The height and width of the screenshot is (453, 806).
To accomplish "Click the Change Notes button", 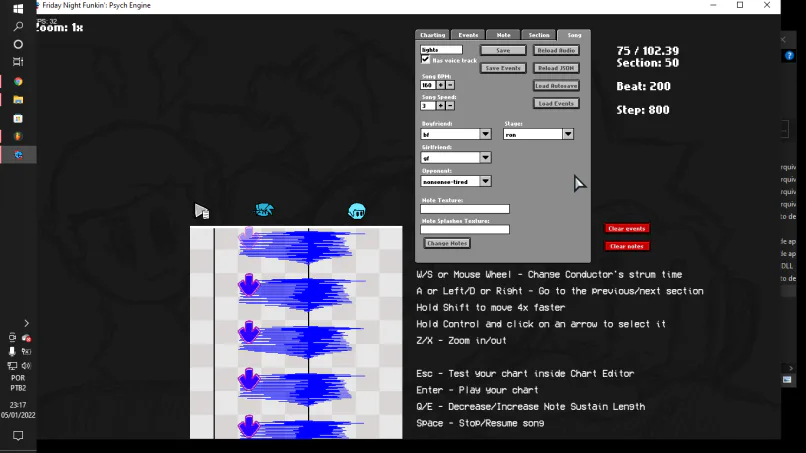I will click(447, 243).
